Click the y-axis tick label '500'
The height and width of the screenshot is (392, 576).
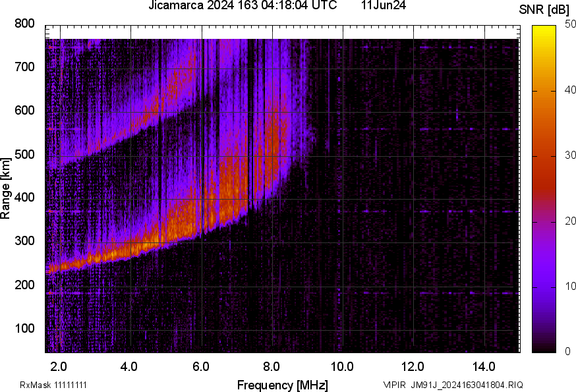24,154
